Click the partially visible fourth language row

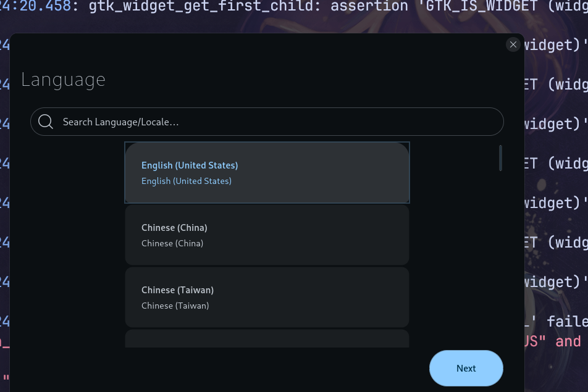tap(267, 339)
